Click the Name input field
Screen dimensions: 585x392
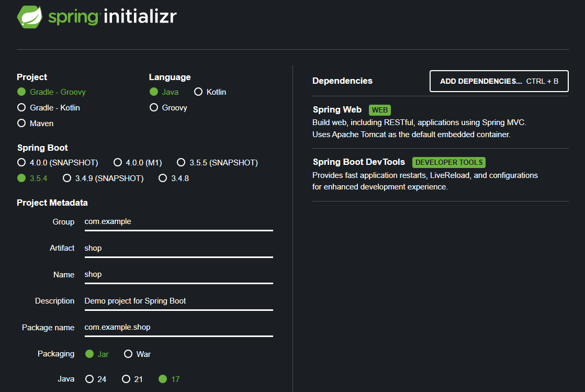click(x=178, y=274)
